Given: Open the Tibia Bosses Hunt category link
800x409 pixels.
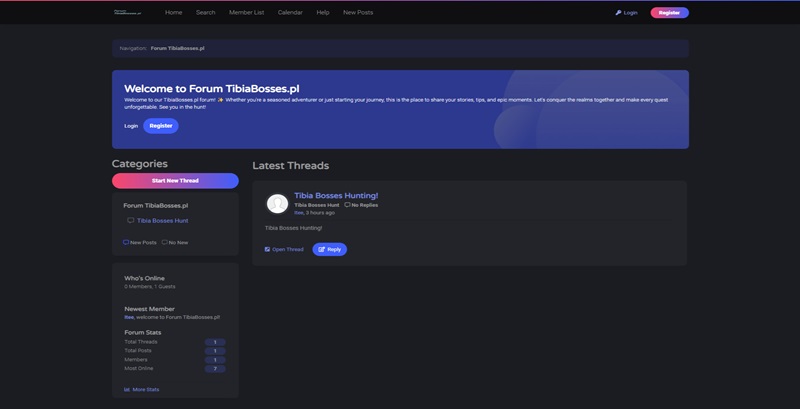Looking at the screenshot, I should pos(163,220).
